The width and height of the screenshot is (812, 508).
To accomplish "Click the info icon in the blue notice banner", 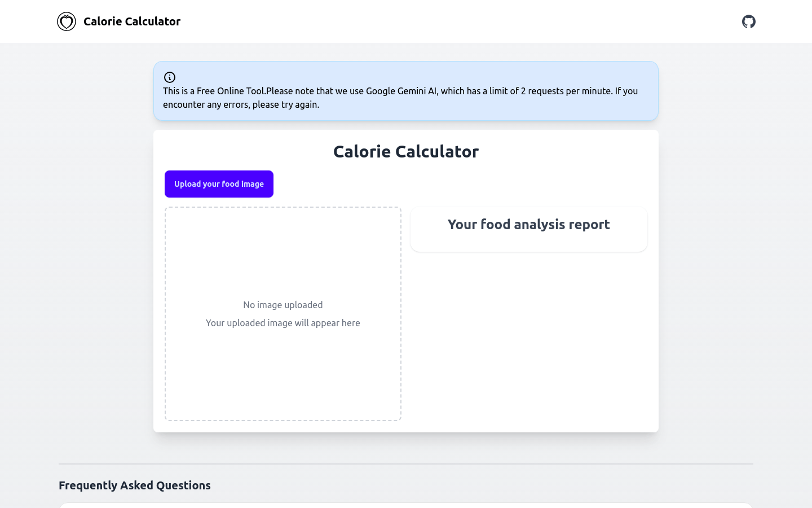I will (169, 77).
